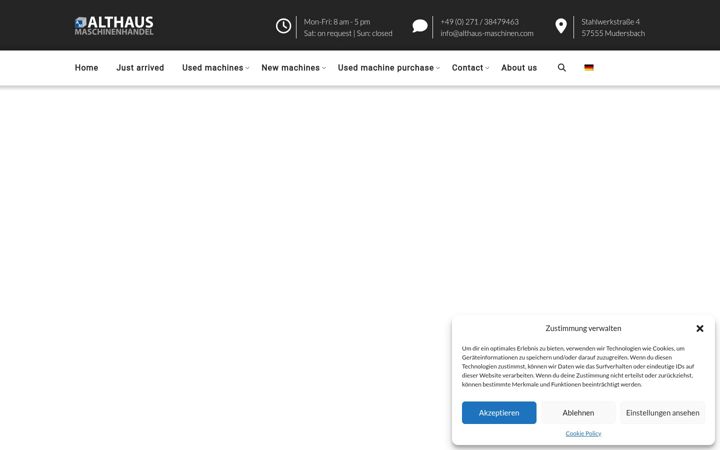Open the Cookie Policy link

click(x=583, y=433)
